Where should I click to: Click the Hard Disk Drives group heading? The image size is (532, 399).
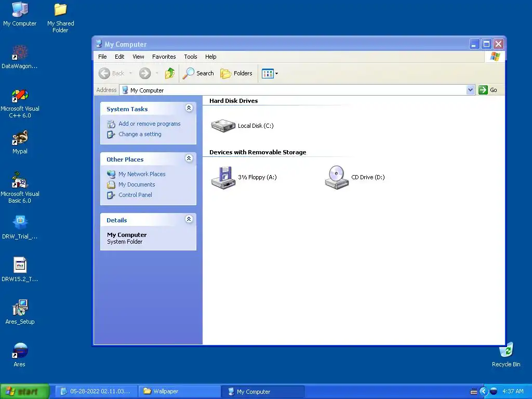[233, 101]
